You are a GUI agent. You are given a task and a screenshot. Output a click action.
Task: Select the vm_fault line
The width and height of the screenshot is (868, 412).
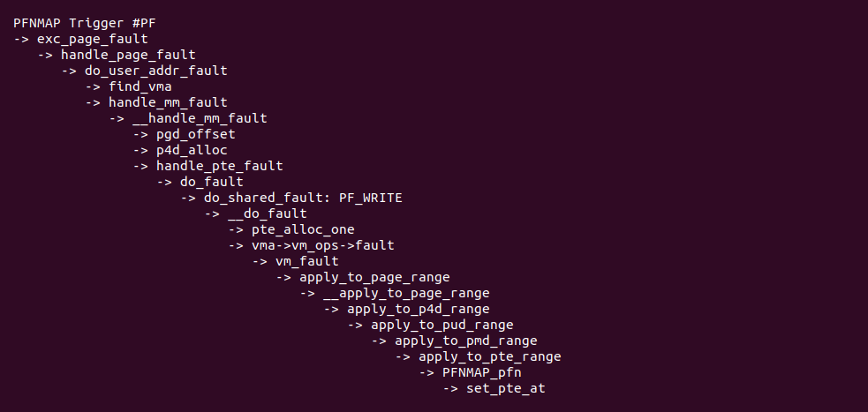point(306,261)
